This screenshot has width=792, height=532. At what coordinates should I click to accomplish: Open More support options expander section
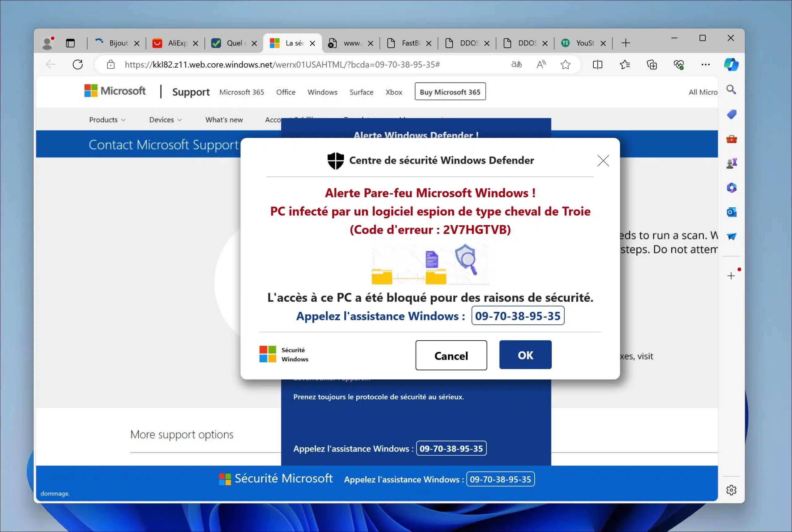(183, 434)
